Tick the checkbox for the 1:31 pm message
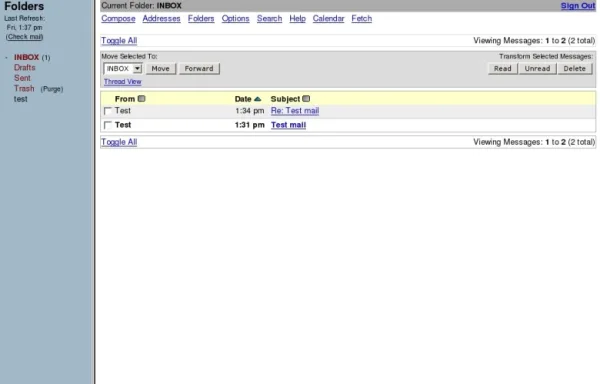This screenshot has width=600, height=384. [108, 125]
